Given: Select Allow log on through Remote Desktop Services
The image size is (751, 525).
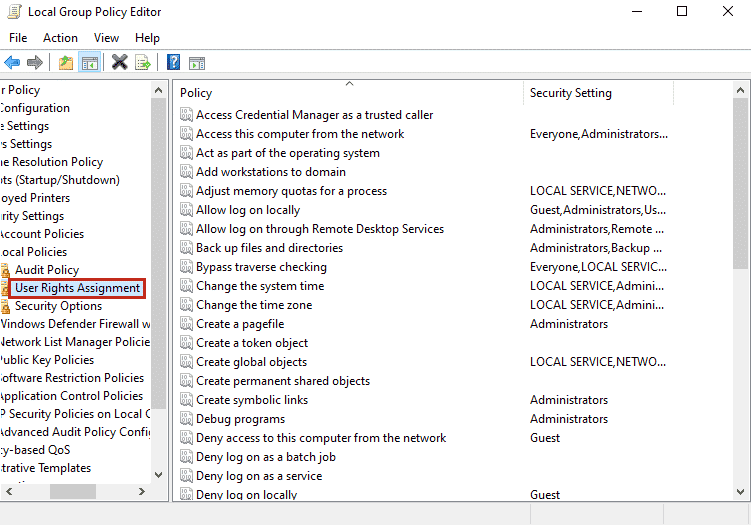Looking at the screenshot, I should pyautogui.click(x=320, y=229).
